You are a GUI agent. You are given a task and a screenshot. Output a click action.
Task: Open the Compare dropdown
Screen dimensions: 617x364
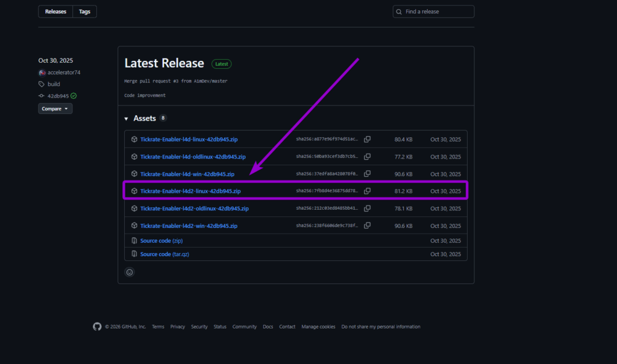coord(55,108)
